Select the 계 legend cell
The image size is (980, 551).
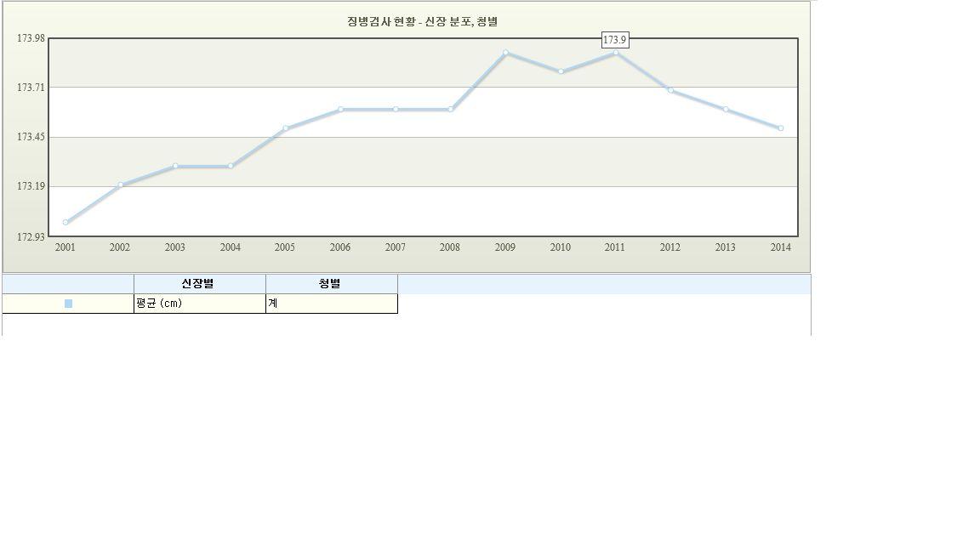pyautogui.click(x=331, y=304)
